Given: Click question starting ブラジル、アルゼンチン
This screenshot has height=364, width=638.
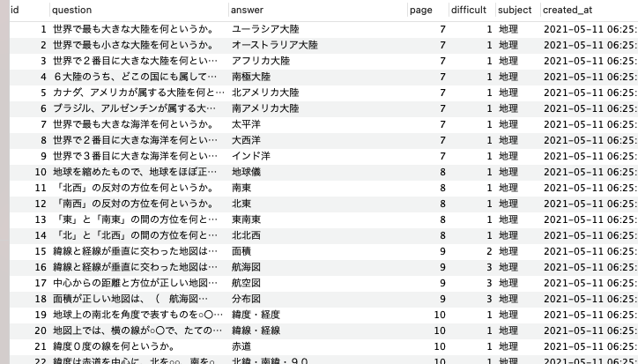Looking at the screenshot, I should point(135,108).
